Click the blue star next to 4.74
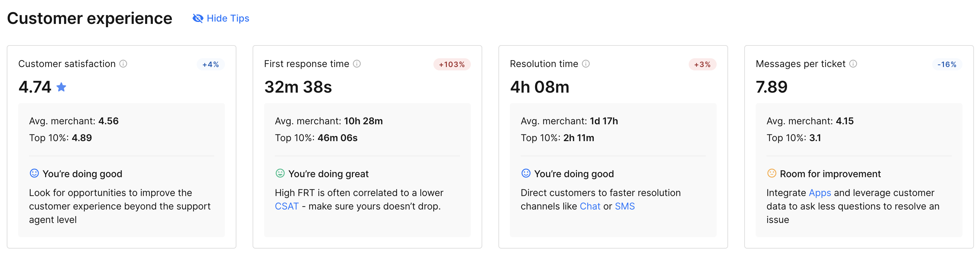This screenshot has width=980, height=258. [61, 87]
